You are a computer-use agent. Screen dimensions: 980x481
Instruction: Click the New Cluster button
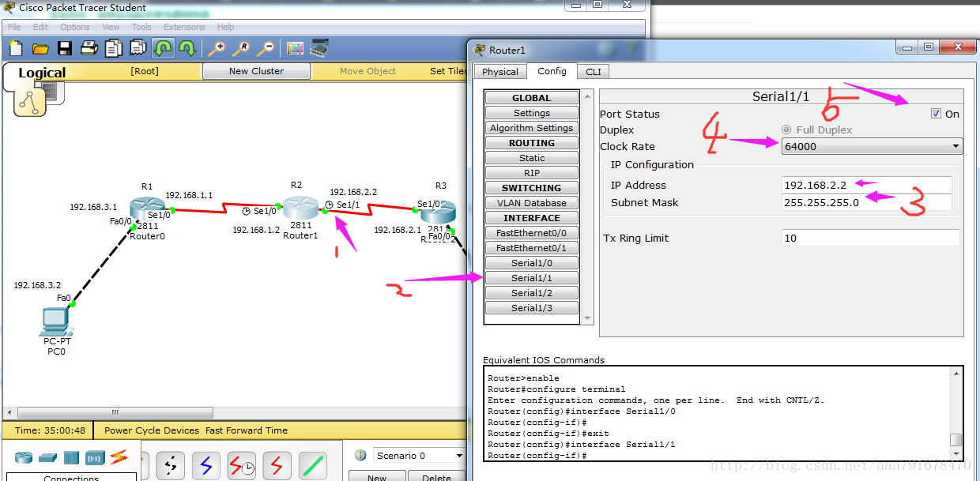256,71
